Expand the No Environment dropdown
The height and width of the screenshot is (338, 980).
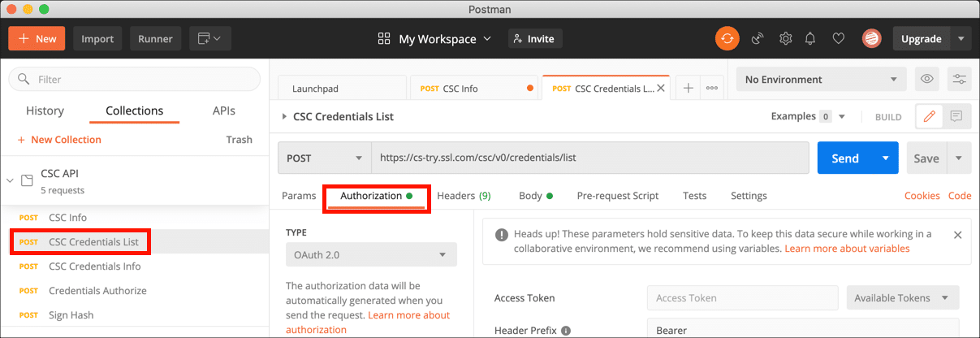[821, 80]
